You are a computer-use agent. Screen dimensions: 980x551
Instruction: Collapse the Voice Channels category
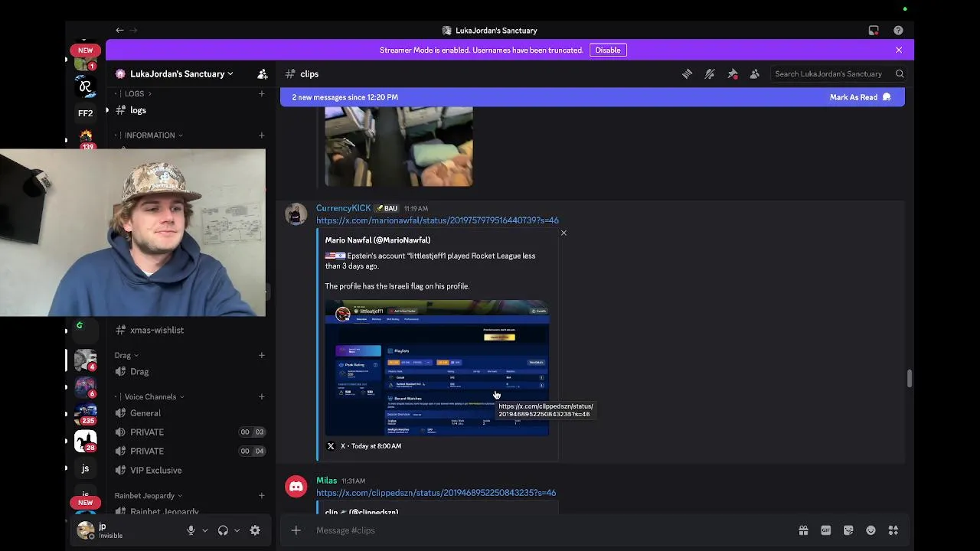(x=154, y=397)
